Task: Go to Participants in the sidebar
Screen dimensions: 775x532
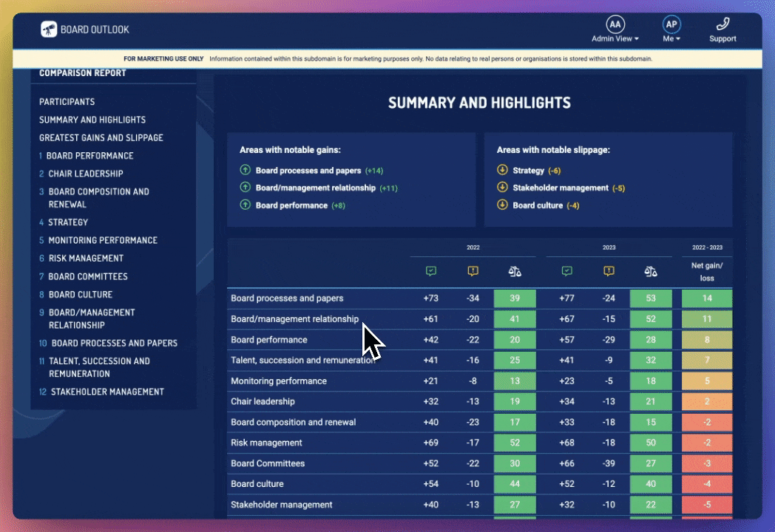Action: [67, 102]
